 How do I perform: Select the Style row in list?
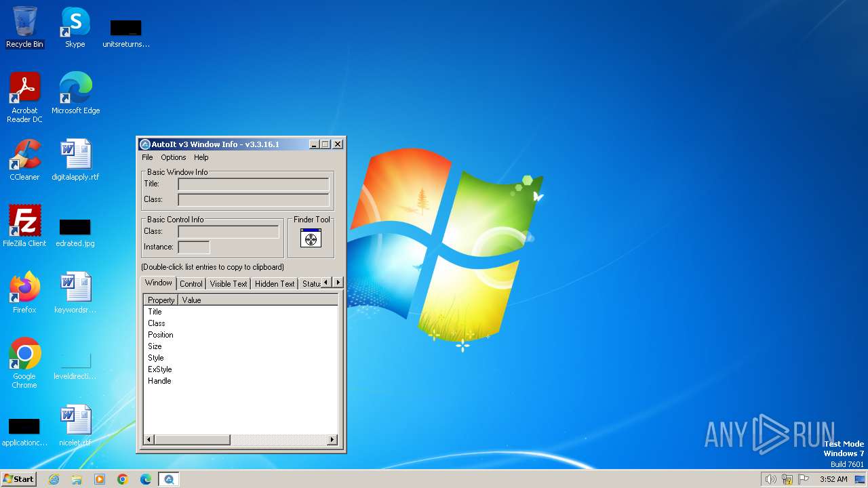241,358
